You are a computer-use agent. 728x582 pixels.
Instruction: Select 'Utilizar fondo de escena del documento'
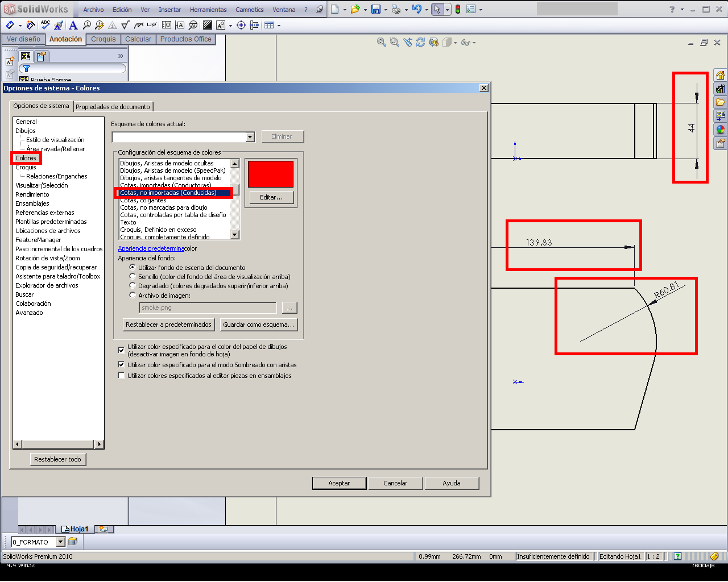pyautogui.click(x=133, y=267)
